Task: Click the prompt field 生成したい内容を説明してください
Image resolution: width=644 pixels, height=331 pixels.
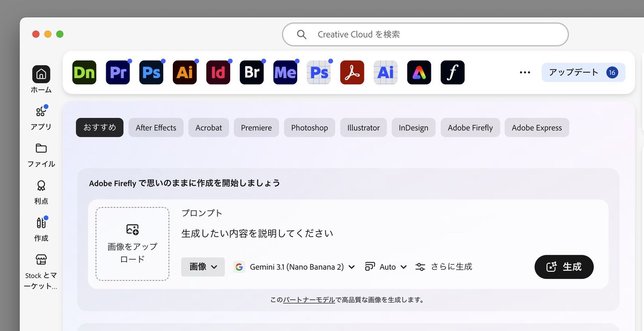Action: click(257, 234)
